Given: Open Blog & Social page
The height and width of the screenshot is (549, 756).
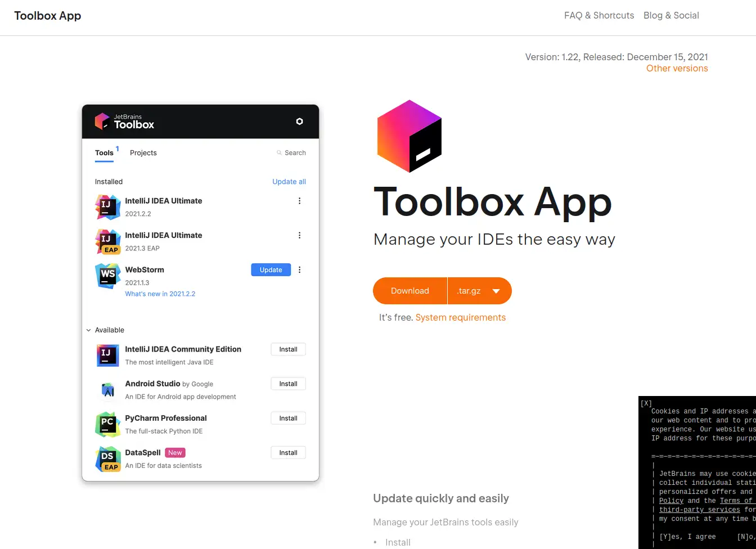Looking at the screenshot, I should coord(671,16).
